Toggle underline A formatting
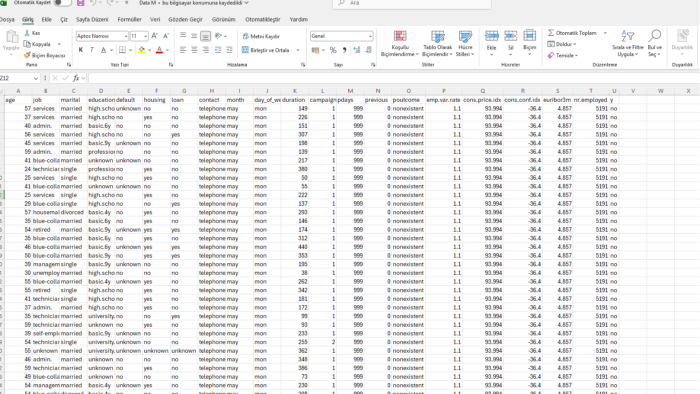This screenshot has width=700, height=394. pyautogui.click(x=103, y=50)
